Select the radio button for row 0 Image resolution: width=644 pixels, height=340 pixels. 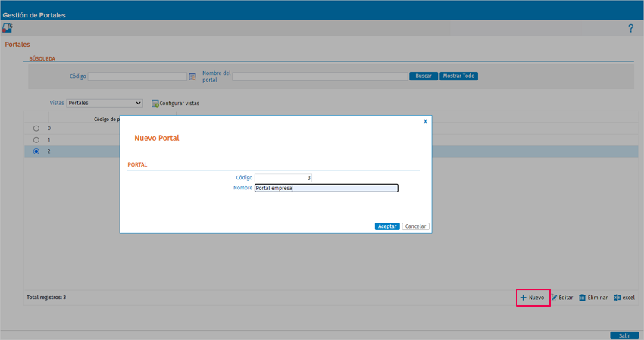click(x=36, y=129)
